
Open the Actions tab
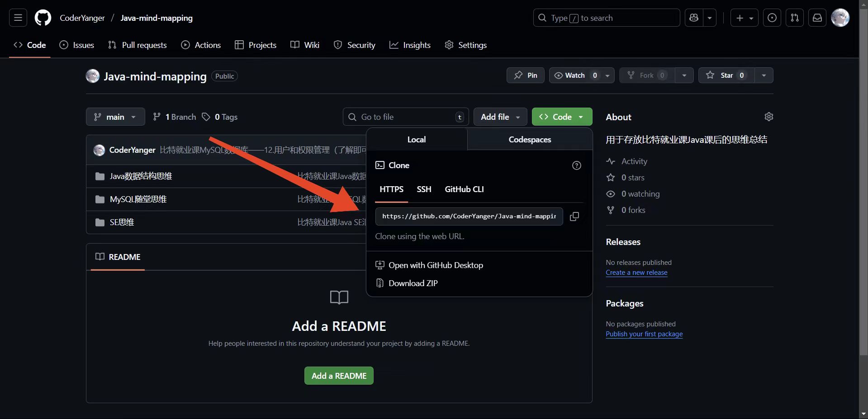(201, 45)
